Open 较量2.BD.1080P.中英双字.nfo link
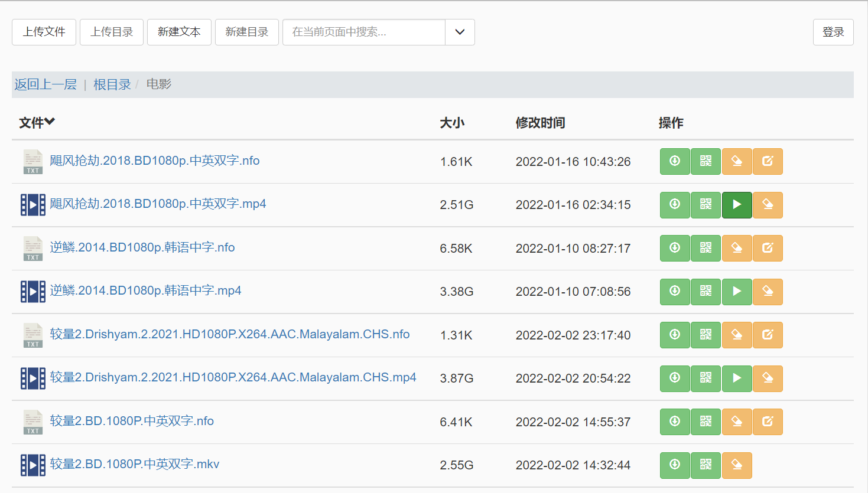The image size is (868, 493). click(132, 421)
